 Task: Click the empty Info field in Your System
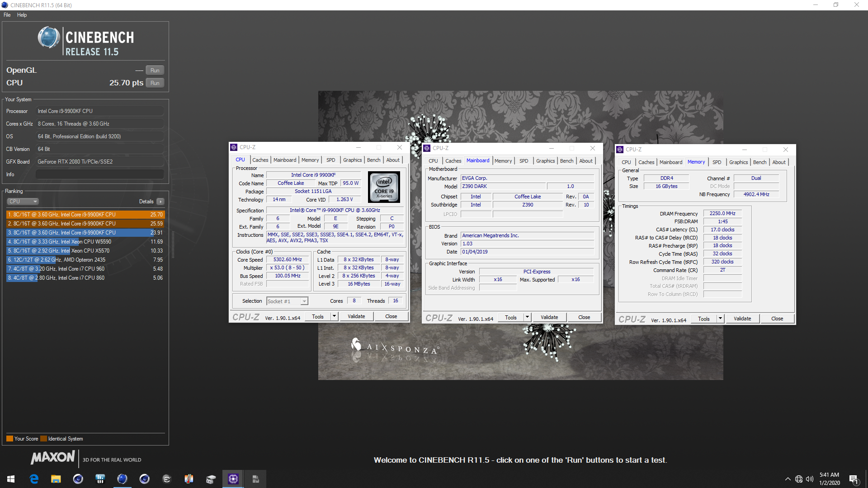click(x=100, y=174)
